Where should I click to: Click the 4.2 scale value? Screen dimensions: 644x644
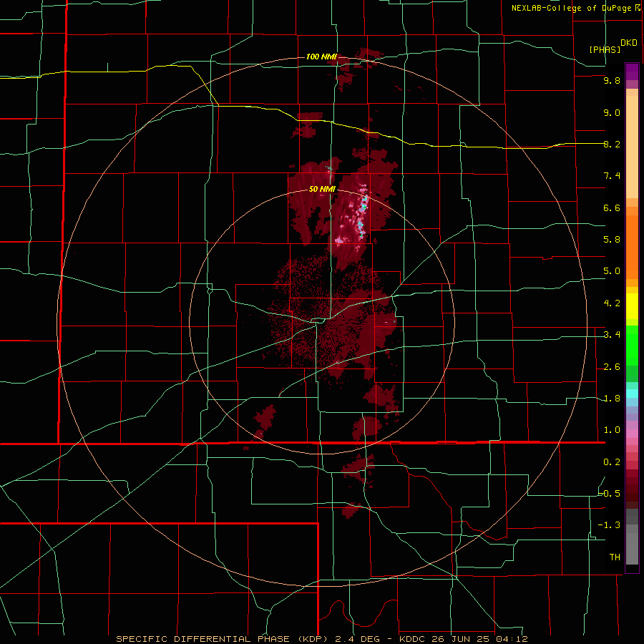coord(612,303)
